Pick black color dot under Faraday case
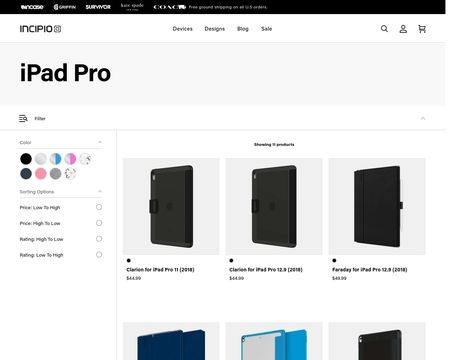This screenshot has width=450, height=360. point(334,260)
